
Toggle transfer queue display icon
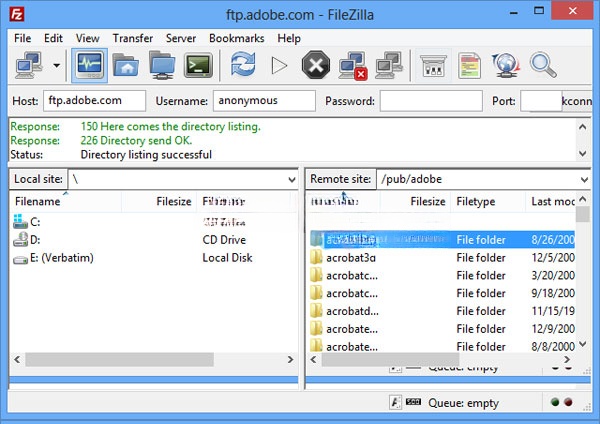(x=198, y=65)
